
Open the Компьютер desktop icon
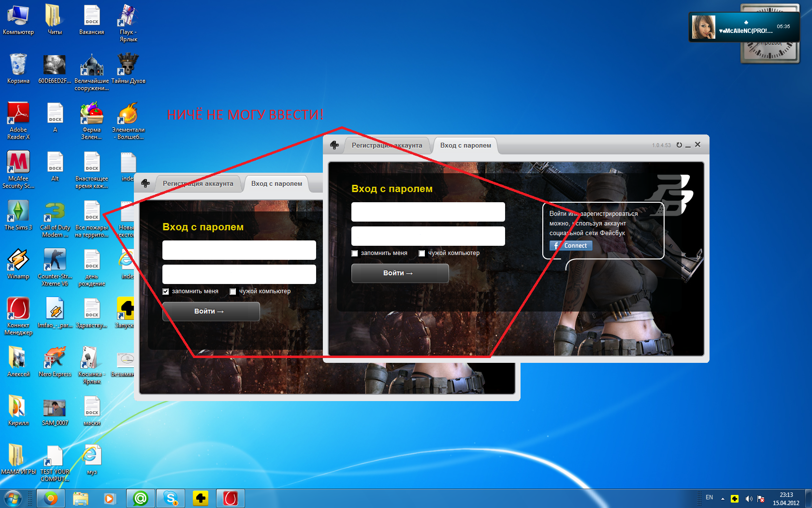point(18,19)
